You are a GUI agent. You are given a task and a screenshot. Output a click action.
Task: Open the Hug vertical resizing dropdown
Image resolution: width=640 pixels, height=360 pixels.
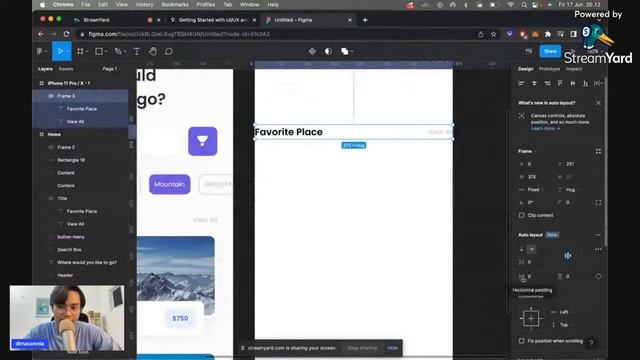coord(573,190)
